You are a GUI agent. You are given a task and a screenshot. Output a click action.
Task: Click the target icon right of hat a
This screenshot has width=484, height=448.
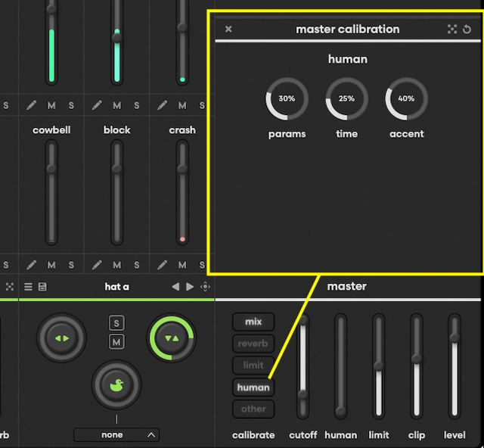[x=205, y=287]
